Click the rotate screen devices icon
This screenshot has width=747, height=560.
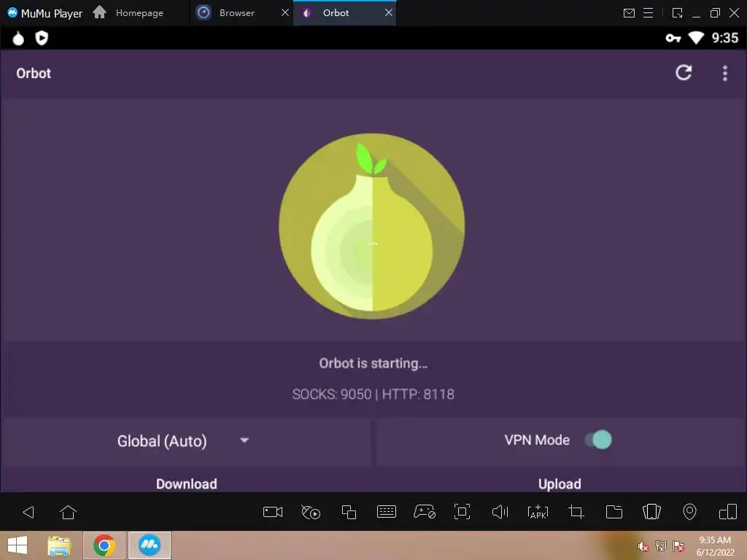[x=727, y=512]
